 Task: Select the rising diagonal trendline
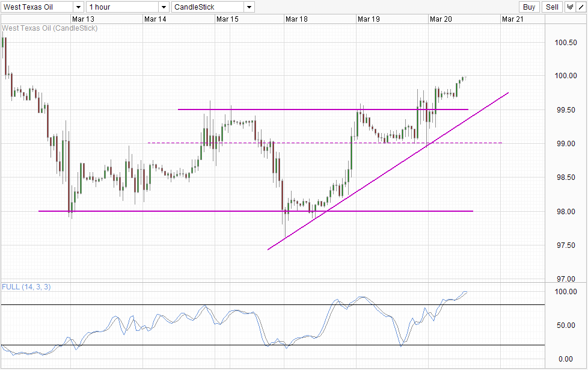point(388,171)
